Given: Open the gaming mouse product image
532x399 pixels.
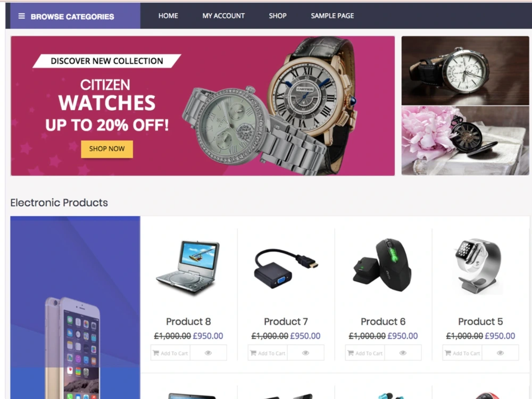Looking at the screenshot, I should [383, 265].
